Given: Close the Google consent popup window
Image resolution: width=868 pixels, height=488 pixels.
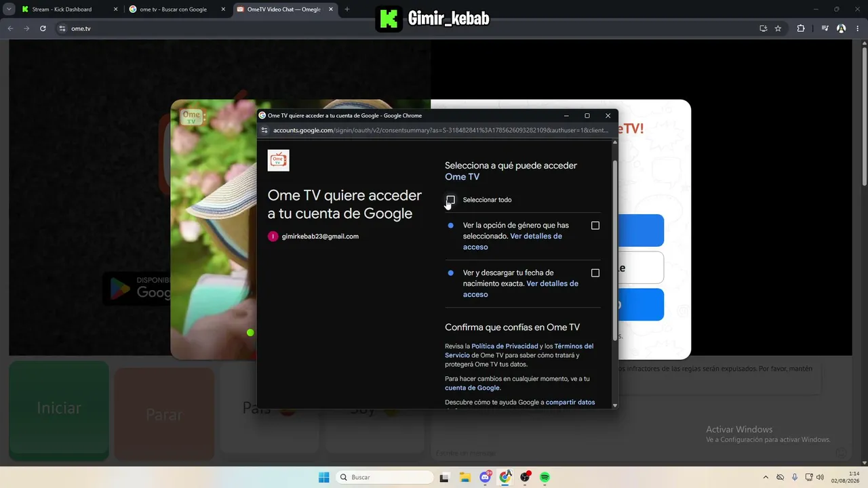Looking at the screenshot, I should tap(608, 116).
